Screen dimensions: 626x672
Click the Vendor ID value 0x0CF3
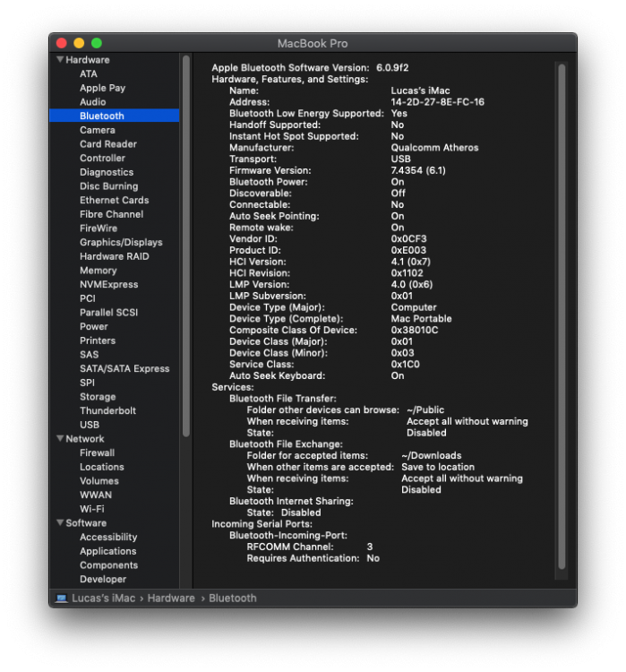408,238
